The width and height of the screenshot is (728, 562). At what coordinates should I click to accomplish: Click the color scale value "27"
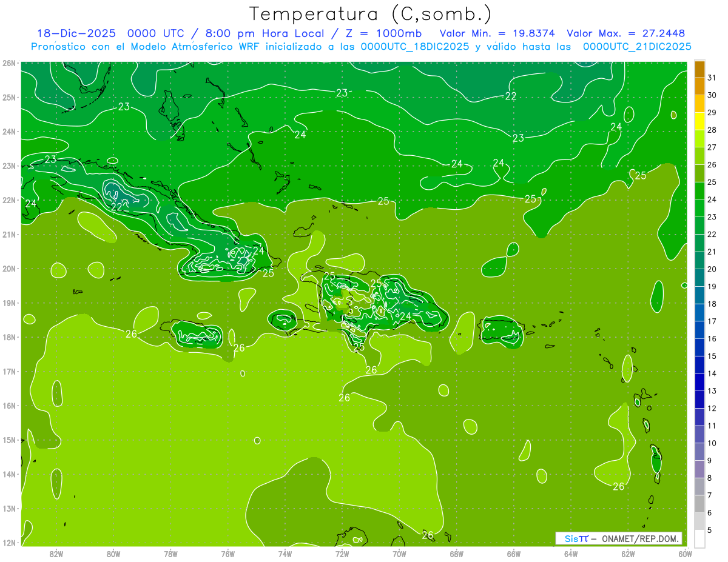(712, 147)
